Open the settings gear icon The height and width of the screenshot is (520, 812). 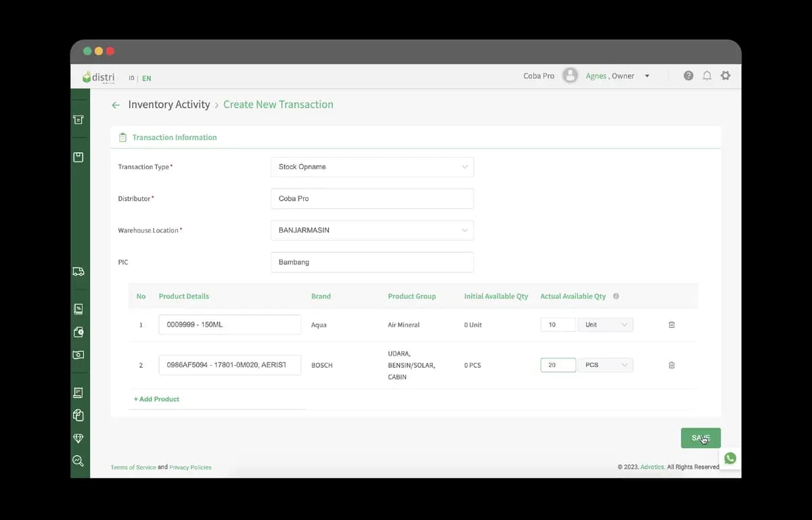[725, 76]
